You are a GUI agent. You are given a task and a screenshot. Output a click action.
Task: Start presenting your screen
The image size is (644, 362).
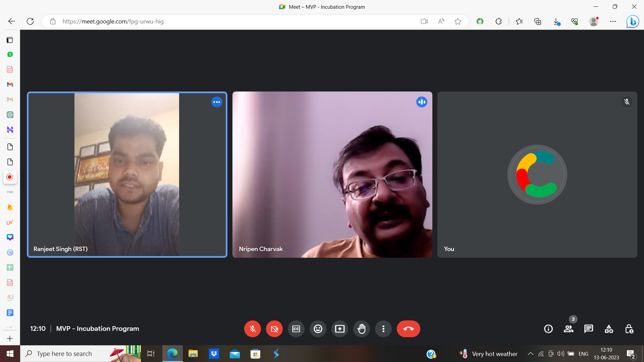(340, 329)
